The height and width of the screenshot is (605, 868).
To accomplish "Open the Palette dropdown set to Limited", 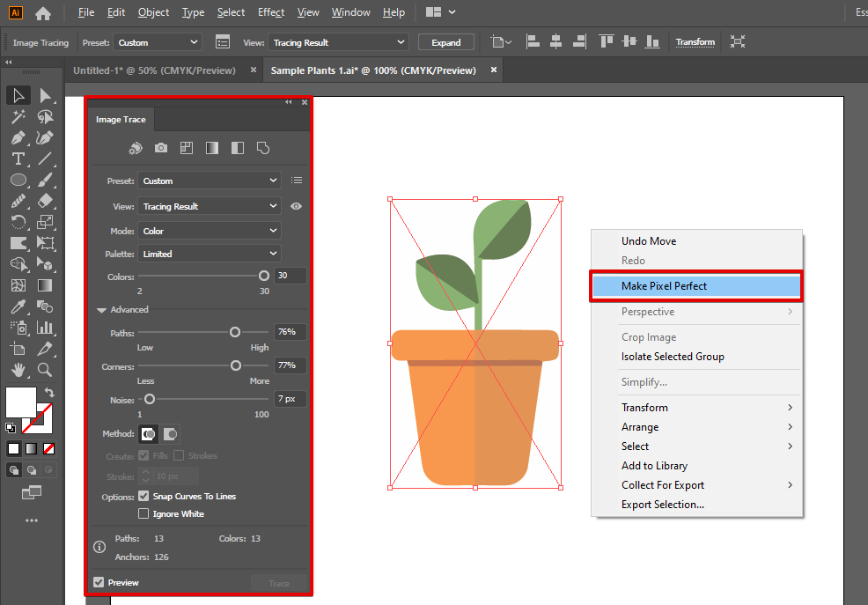I will (x=210, y=254).
